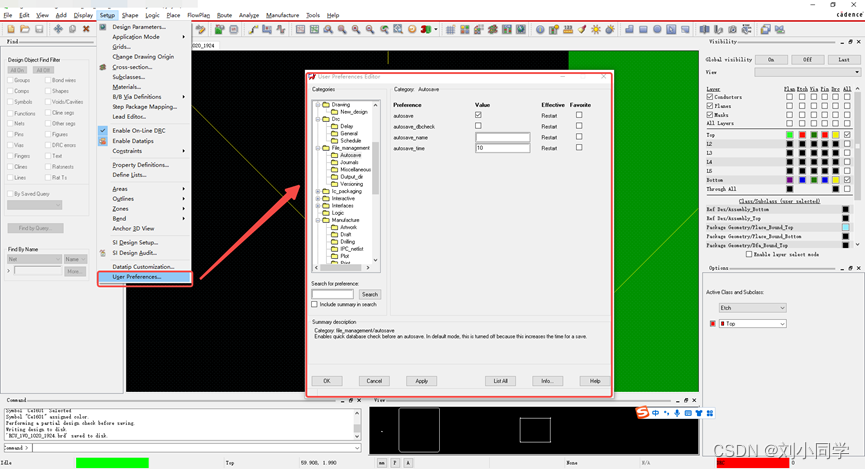Click the Open folder toolbar icon
Image resolution: width=865 pixels, height=469 pixels.
(24, 29)
